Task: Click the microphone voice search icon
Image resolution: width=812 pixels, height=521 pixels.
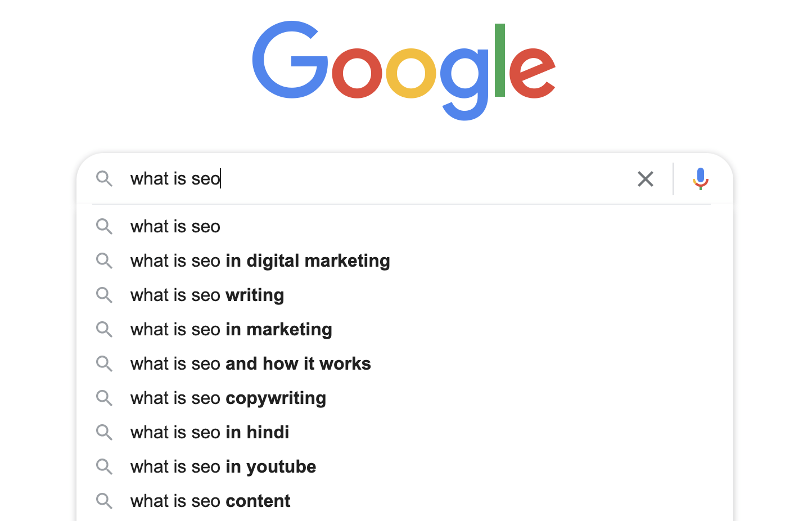Action: pyautogui.click(x=700, y=178)
